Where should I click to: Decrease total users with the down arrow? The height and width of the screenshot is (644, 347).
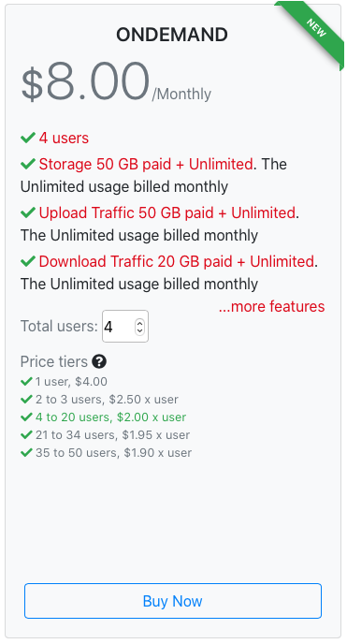[139, 330]
